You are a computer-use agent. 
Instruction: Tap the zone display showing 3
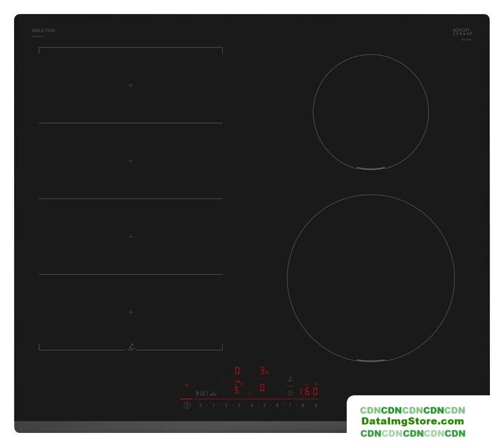coord(263,370)
